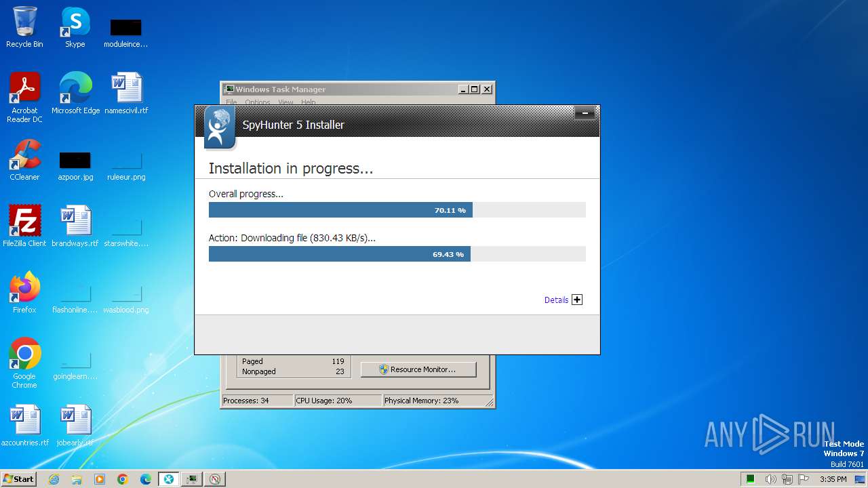Launch Google Chrome desktop shortcut
This screenshot has height=488, width=868.
pos(24,363)
